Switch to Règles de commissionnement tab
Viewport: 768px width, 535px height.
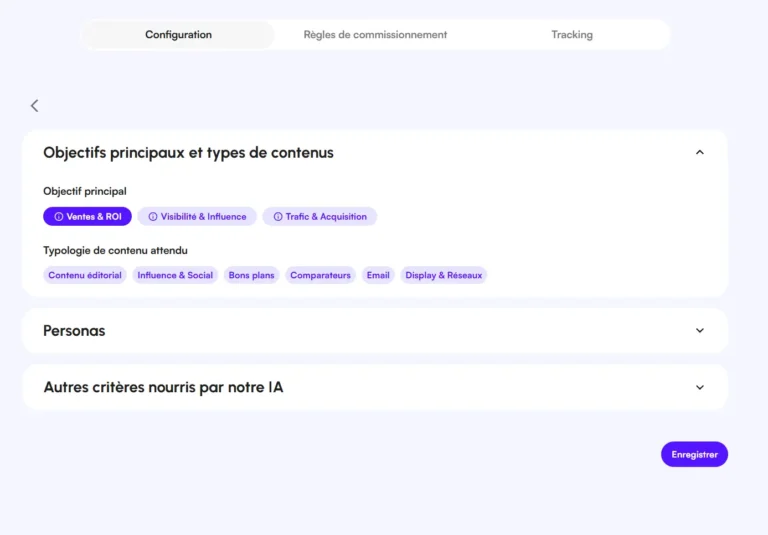(375, 35)
